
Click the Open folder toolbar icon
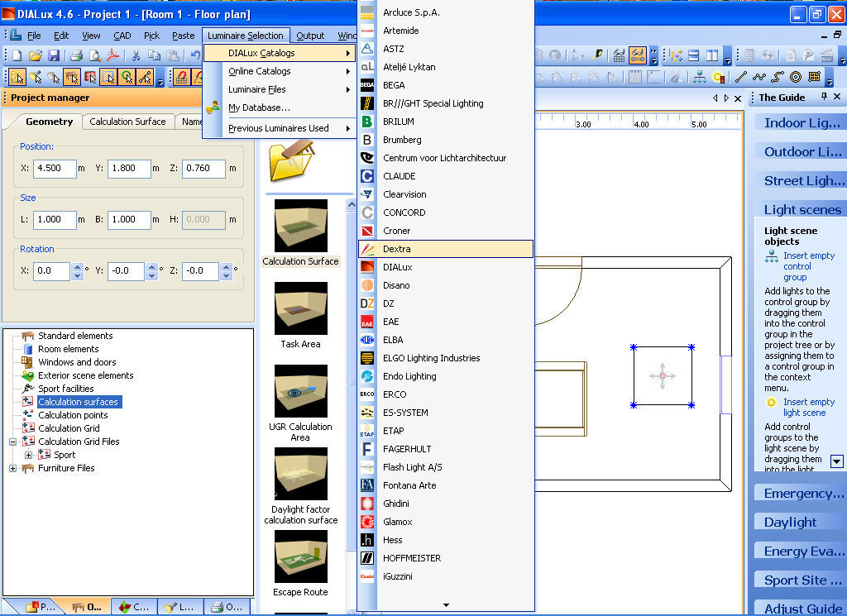pos(36,55)
